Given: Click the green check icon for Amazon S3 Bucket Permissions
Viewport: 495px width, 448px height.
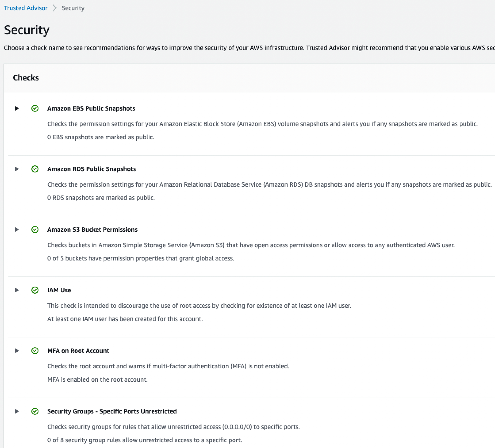Looking at the screenshot, I should [x=35, y=230].
